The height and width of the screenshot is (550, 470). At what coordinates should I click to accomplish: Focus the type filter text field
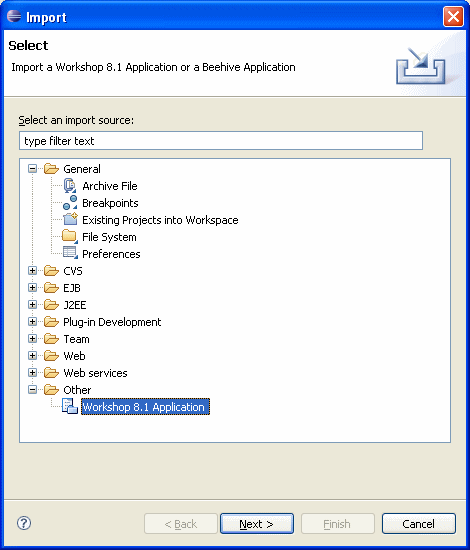point(221,141)
